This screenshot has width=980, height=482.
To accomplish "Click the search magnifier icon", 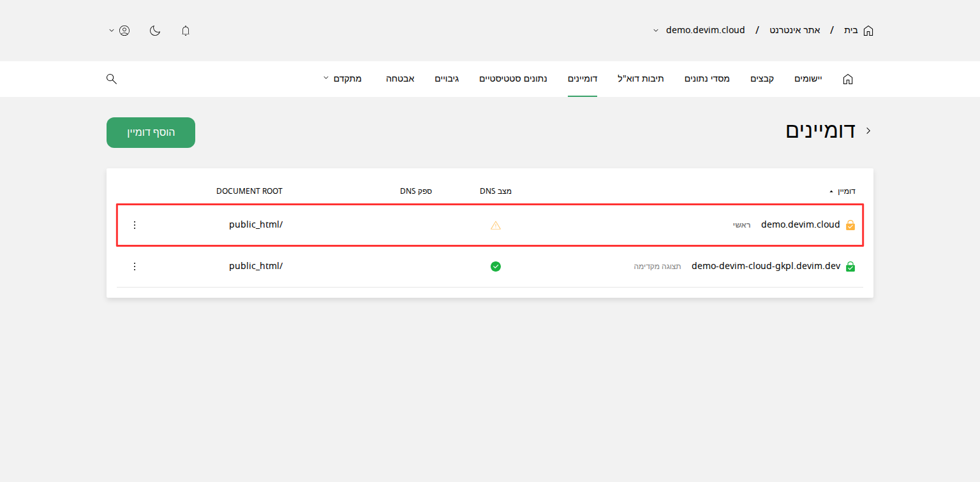I will [112, 79].
